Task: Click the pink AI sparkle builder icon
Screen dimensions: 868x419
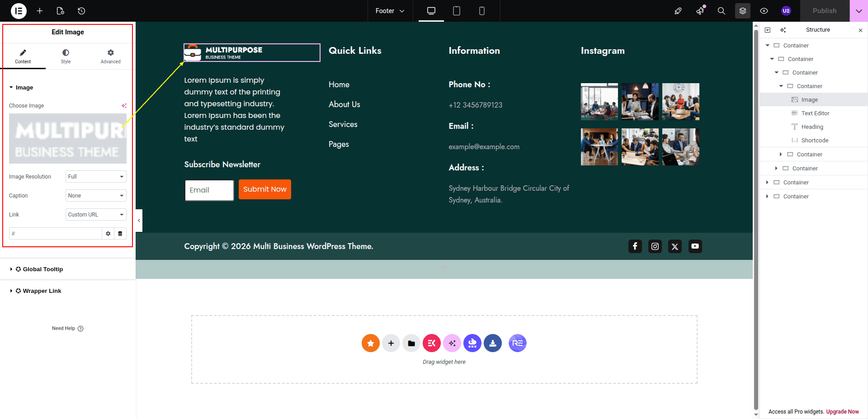Action: point(452,343)
